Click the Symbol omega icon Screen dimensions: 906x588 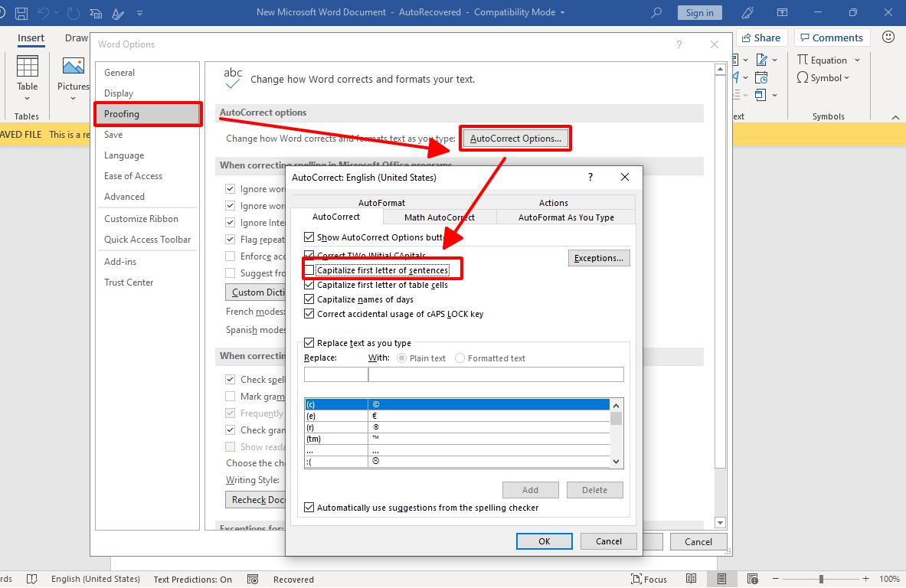pos(802,77)
